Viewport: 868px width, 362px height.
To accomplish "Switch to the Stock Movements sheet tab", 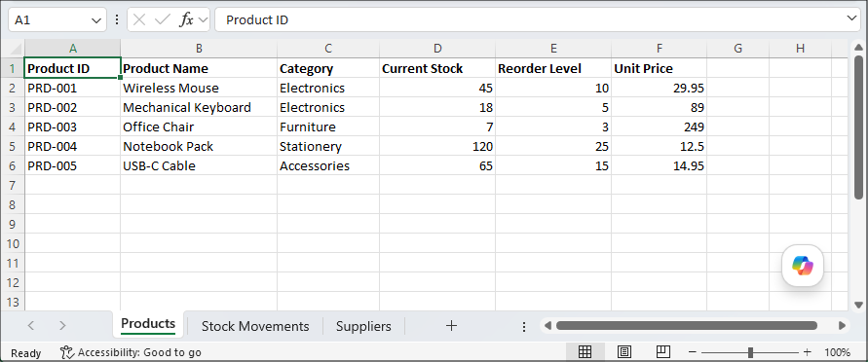I will pyautogui.click(x=255, y=326).
